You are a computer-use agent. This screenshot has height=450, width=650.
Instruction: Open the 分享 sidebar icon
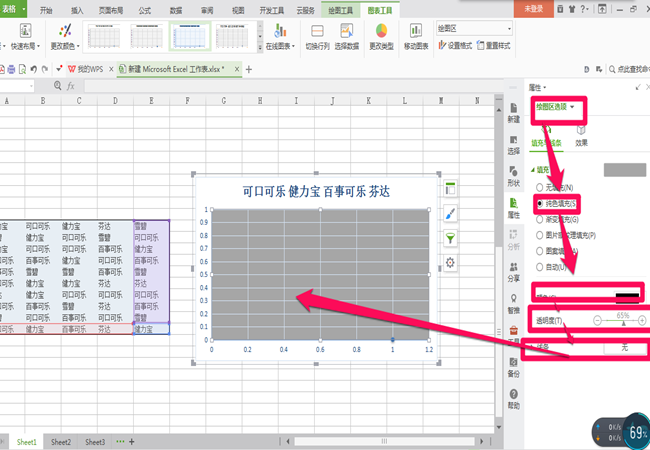click(514, 272)
